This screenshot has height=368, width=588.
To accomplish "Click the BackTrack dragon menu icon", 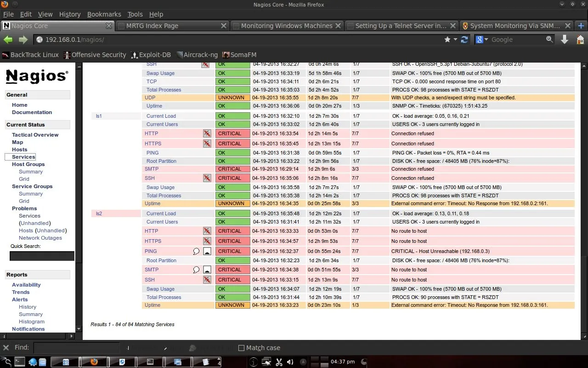I will coord(6,362).
